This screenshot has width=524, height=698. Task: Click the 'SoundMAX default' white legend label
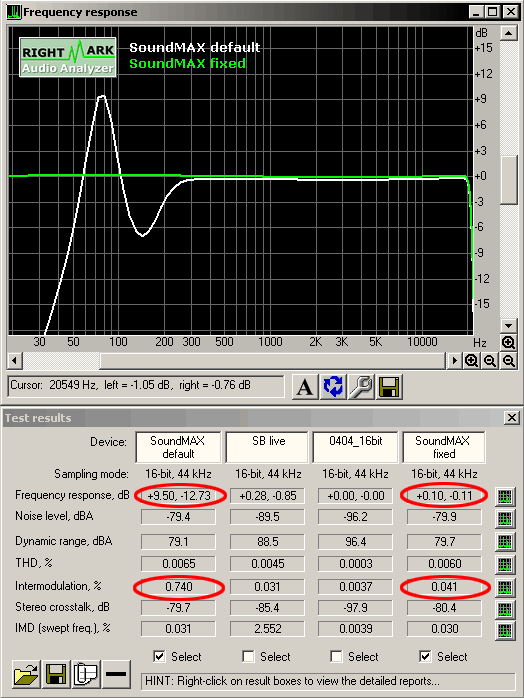195,48
